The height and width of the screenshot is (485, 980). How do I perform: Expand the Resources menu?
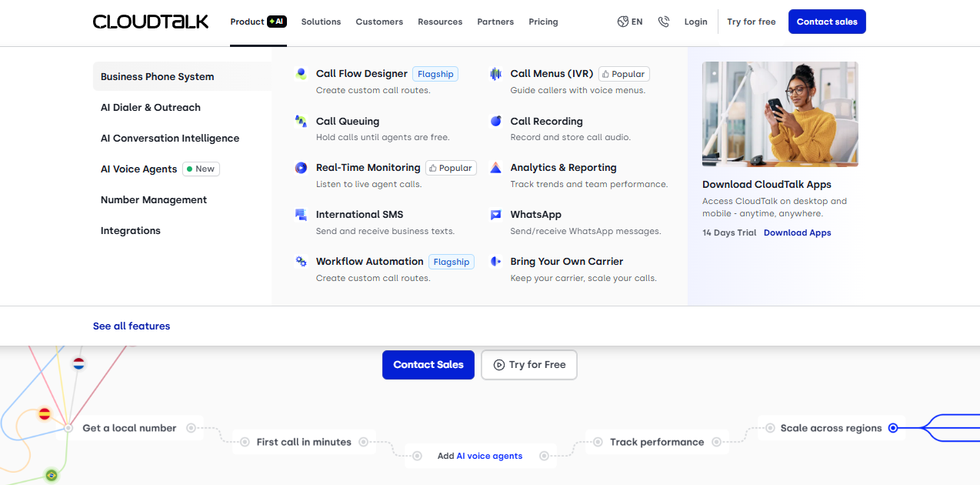440,22
